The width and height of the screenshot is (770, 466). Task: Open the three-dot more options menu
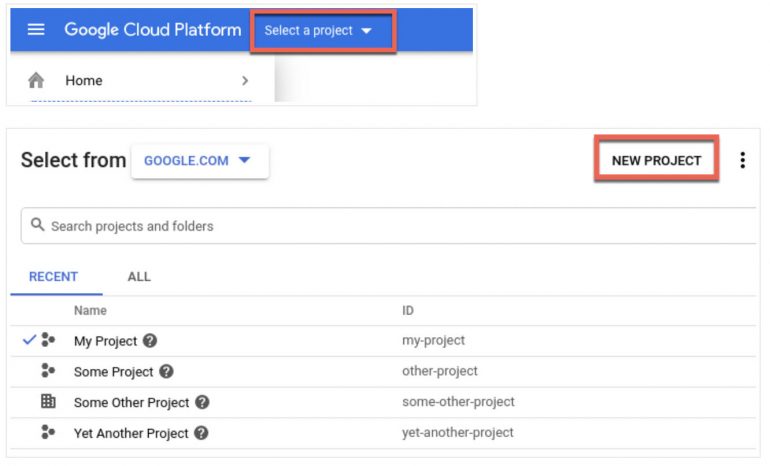coord(742,160)
